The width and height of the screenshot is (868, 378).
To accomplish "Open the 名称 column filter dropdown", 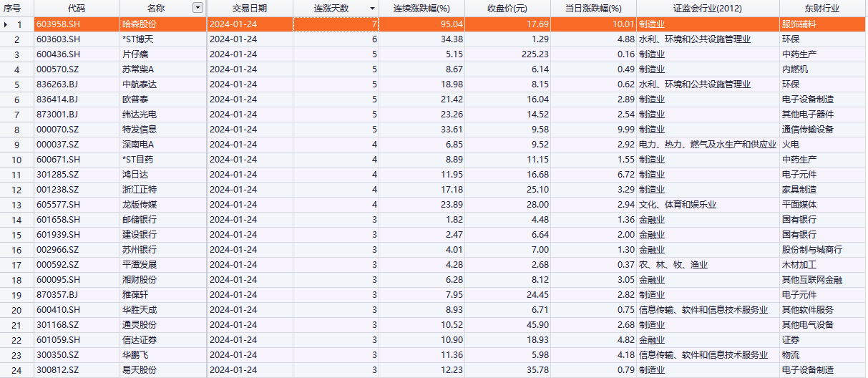I will tap(198, 8).
